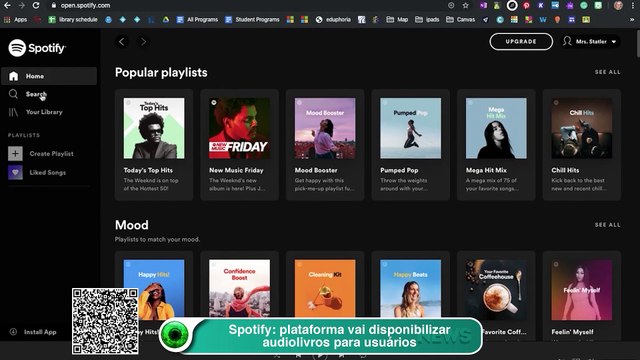Click the Google Drive bookmark icon
640x360 pixels.
(166, 19)
